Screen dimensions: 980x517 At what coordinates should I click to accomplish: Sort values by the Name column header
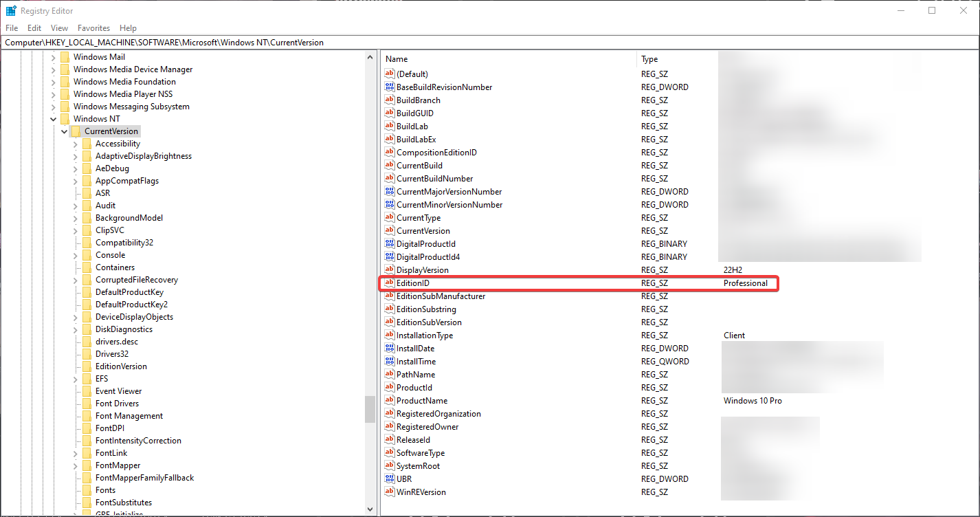509,59
